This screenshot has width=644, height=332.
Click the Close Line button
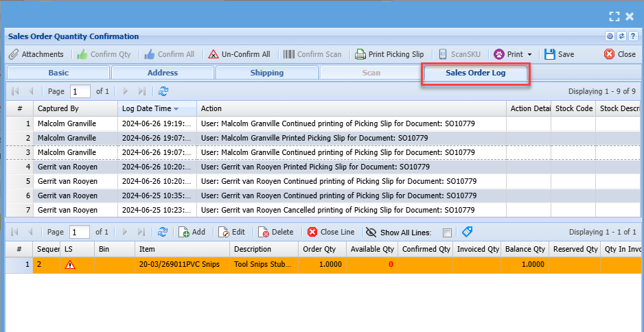tap(331, 232)
